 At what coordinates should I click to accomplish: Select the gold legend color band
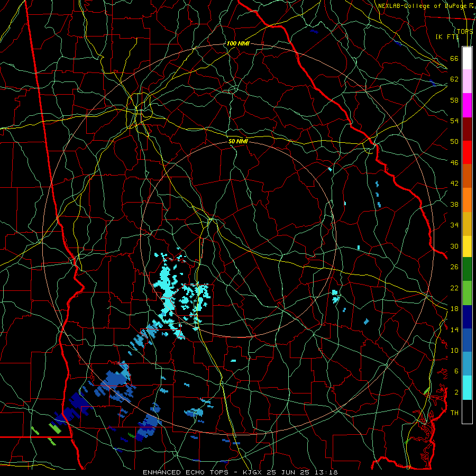point(467,224)
